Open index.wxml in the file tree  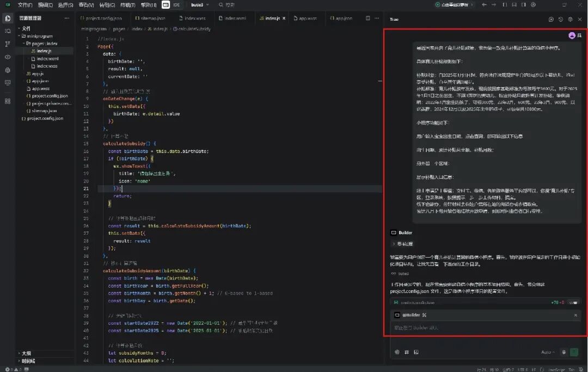(47, 58)
